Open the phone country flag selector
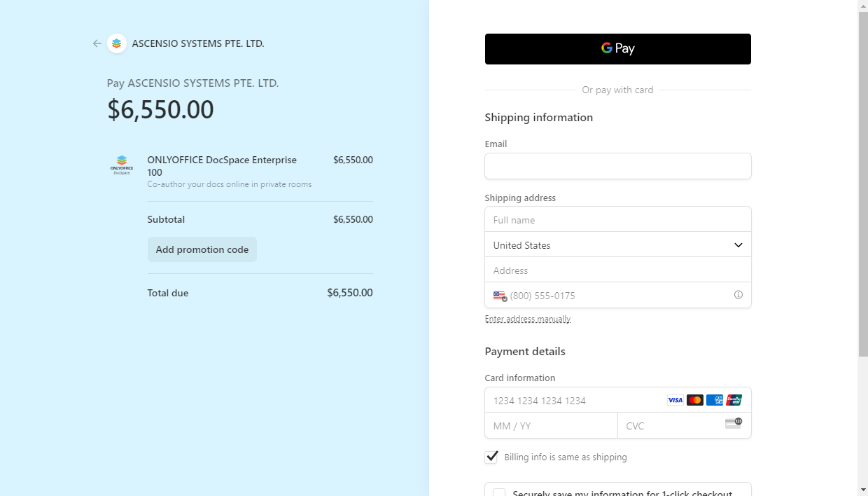The height and width of the screenshot is (496, 868). tap(499, 296)
